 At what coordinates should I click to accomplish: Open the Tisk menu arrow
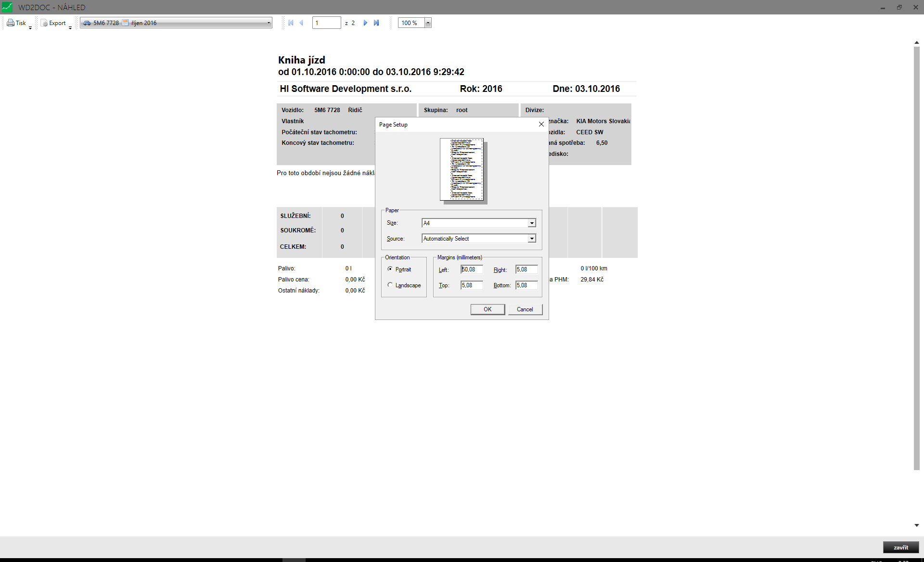tap(30, 28)
